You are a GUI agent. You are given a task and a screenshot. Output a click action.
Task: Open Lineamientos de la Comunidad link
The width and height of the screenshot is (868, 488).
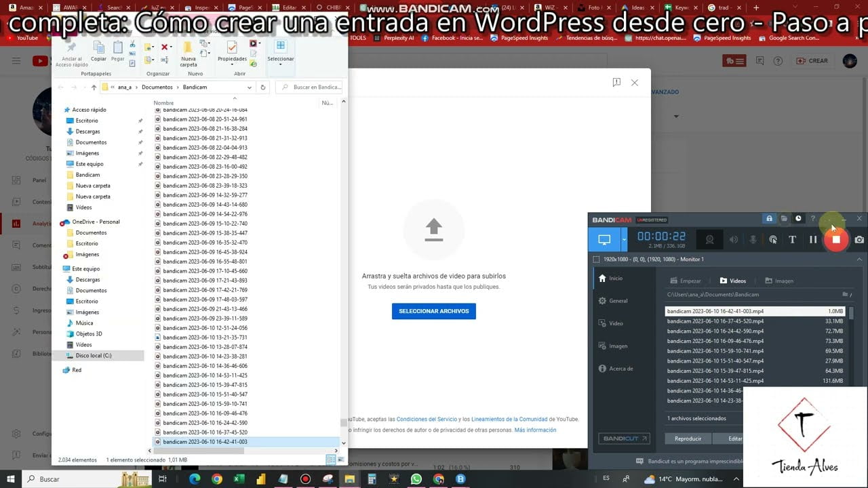tap(509, 420)
